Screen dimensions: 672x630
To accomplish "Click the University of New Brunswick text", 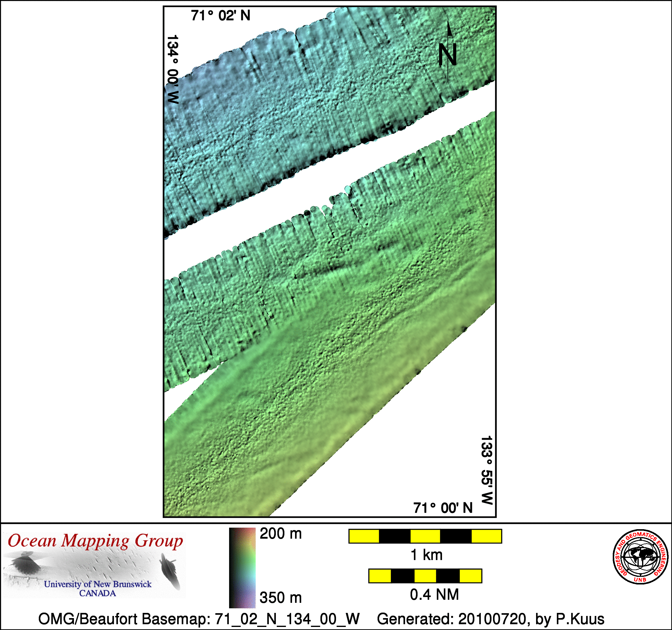I will pyautogui.click(x=97, y=584).
